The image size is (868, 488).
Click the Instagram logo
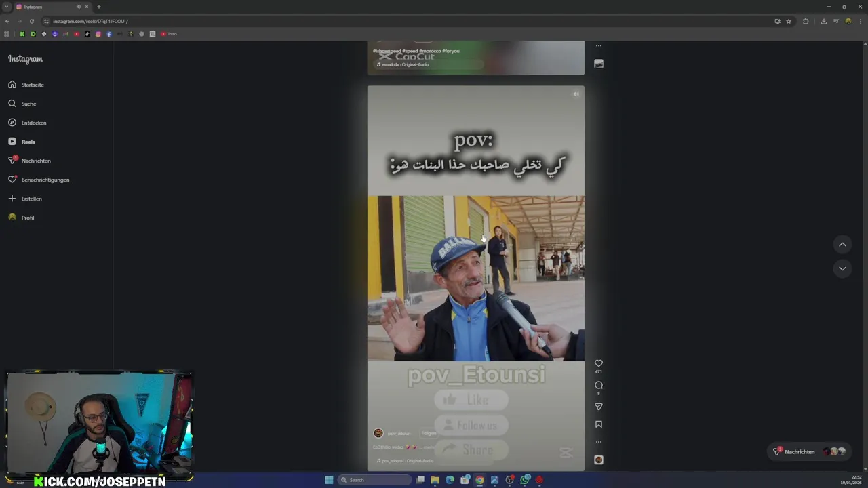pyautogui.click(x=25, y=59)
